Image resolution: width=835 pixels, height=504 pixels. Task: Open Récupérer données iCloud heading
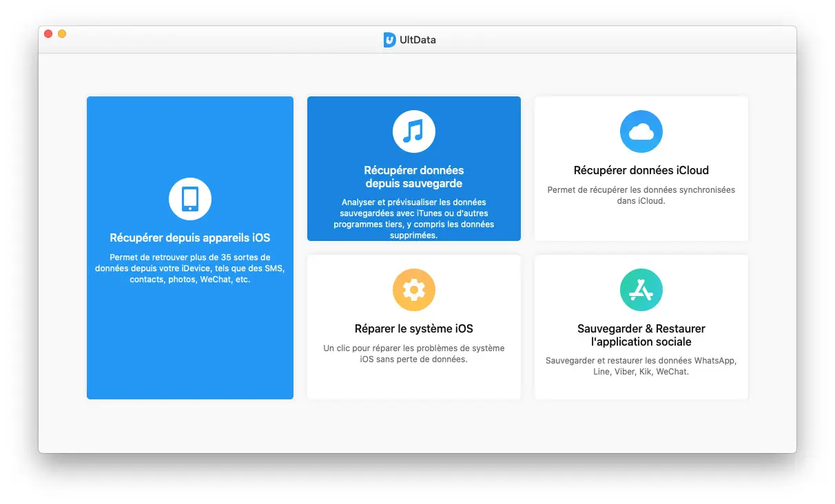tap(641, 171)
